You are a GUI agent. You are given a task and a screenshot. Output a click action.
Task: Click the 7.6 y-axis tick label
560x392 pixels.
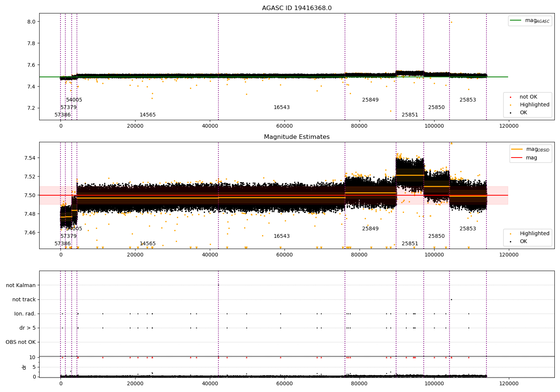(x=31, y=65)
